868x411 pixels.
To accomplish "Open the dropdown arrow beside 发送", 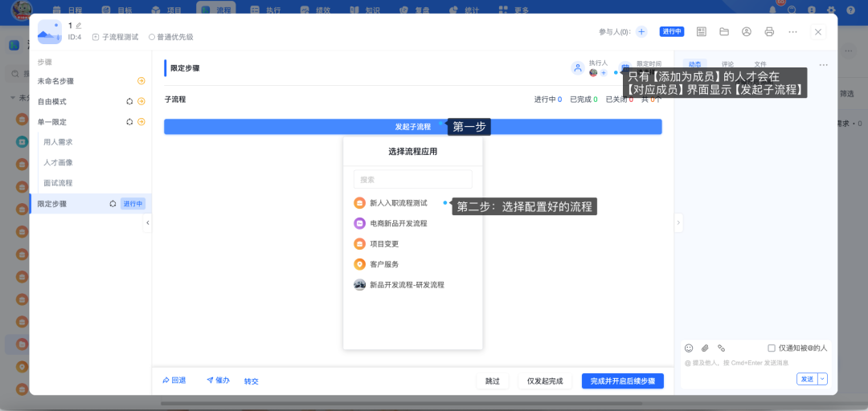I will click(823, 379).
